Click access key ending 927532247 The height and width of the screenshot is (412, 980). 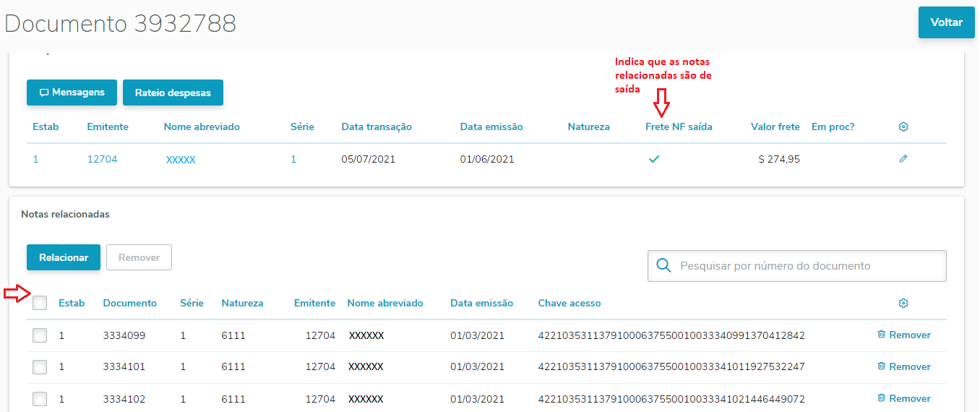[671, 367]
